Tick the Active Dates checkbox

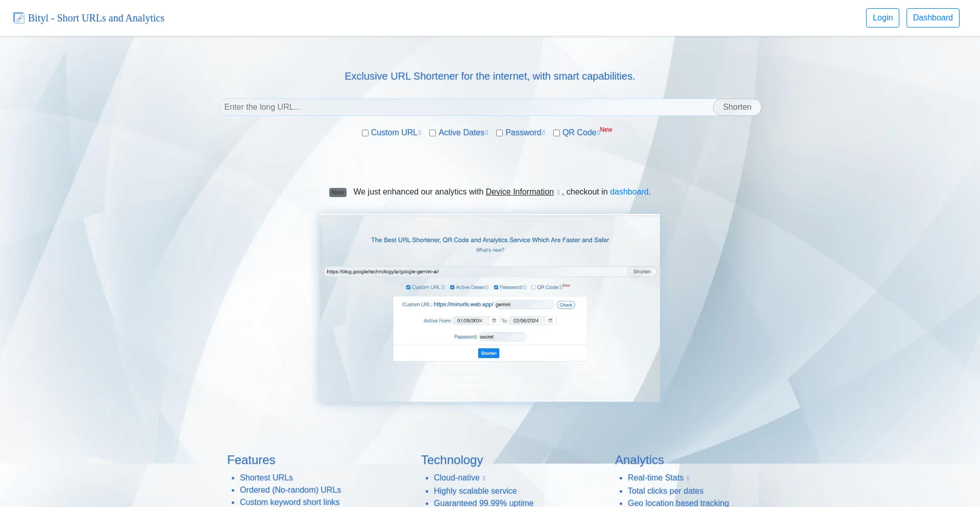click(432, 133)
